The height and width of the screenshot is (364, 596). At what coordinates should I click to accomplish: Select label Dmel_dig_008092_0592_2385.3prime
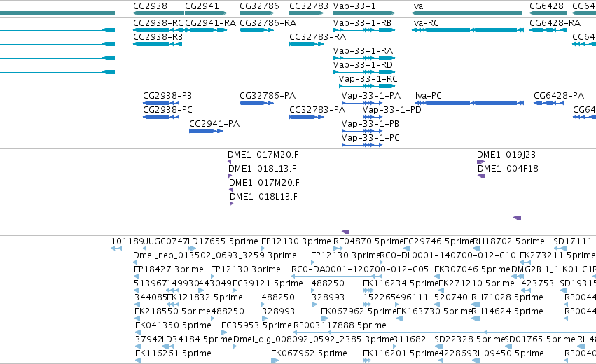(x=313, y=339)
